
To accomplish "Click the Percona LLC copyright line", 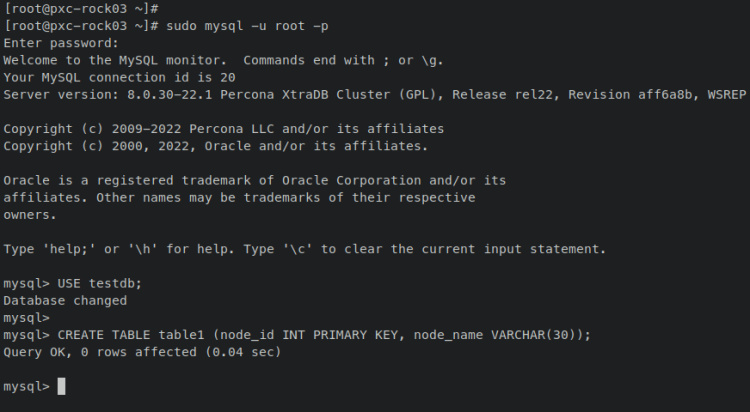I will [223, 129].
